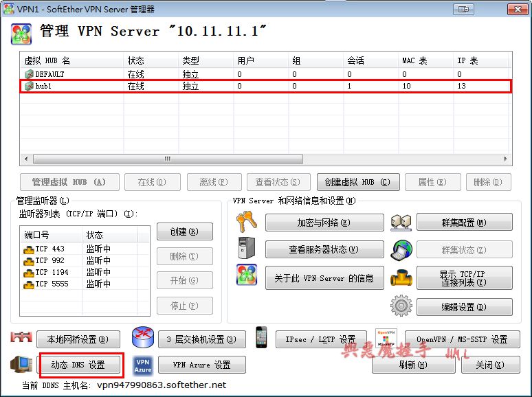532x397 pixels.
Task: Click the router icon beside 3 层交换机设置
Action: 143,338
